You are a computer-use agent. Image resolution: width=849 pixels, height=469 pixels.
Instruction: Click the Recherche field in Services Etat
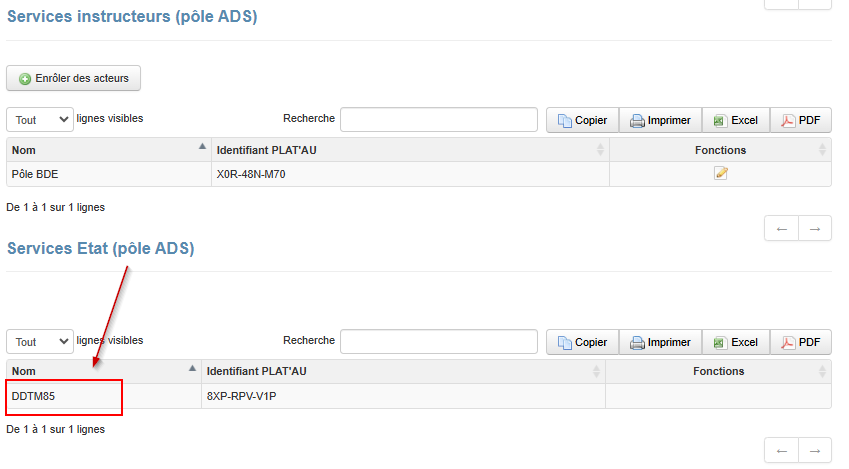[x=439, y=342]
